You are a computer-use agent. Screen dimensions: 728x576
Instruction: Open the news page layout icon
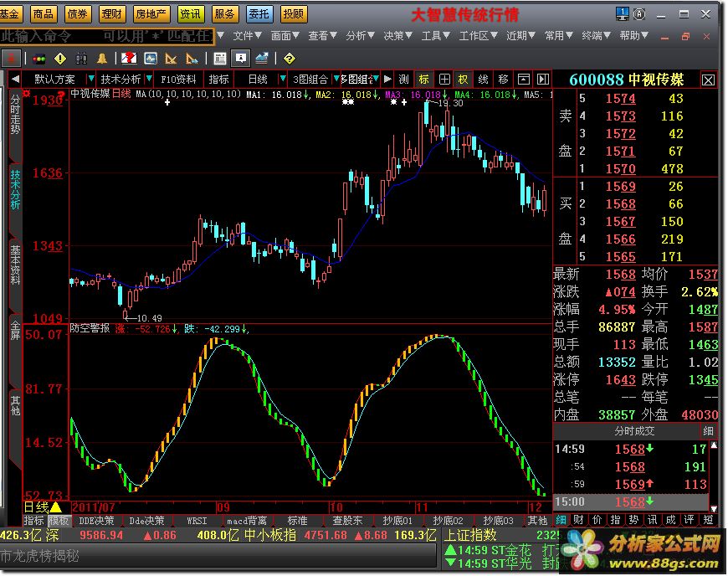click(x=219, y=59)
